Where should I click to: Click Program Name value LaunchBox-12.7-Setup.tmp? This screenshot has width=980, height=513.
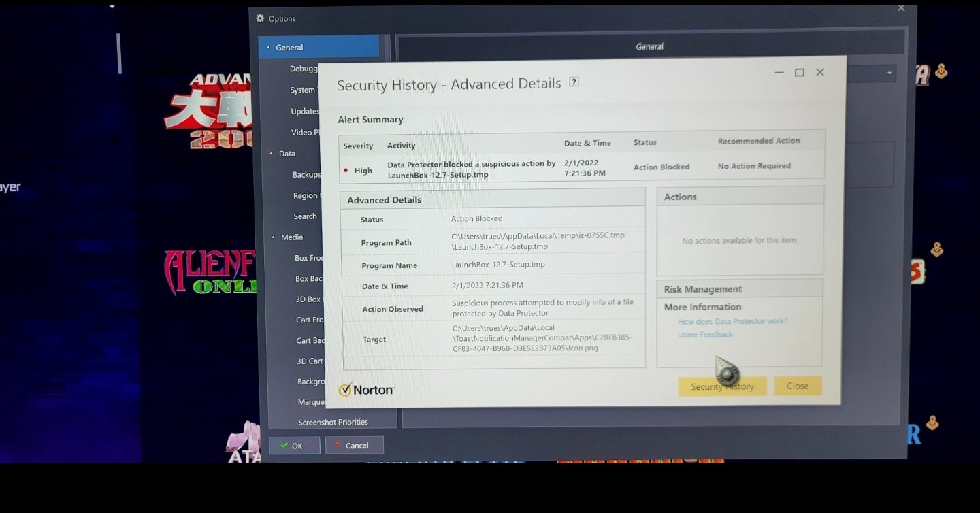[x=498, y=265]
